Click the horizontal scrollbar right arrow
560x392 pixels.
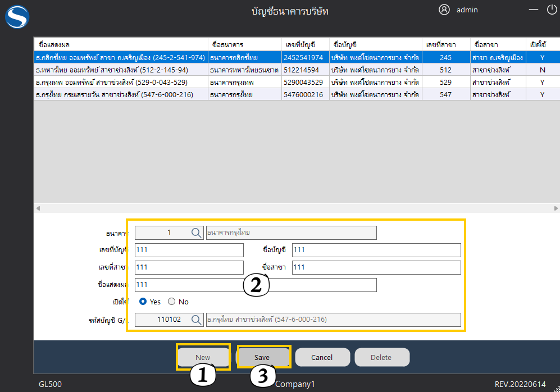[556, 208]
